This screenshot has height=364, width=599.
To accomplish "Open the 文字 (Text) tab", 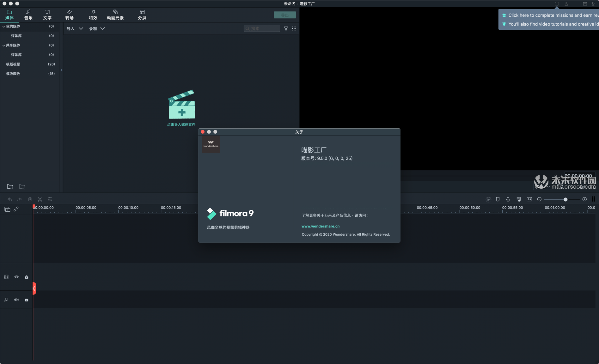I will (x=47, y=15).
